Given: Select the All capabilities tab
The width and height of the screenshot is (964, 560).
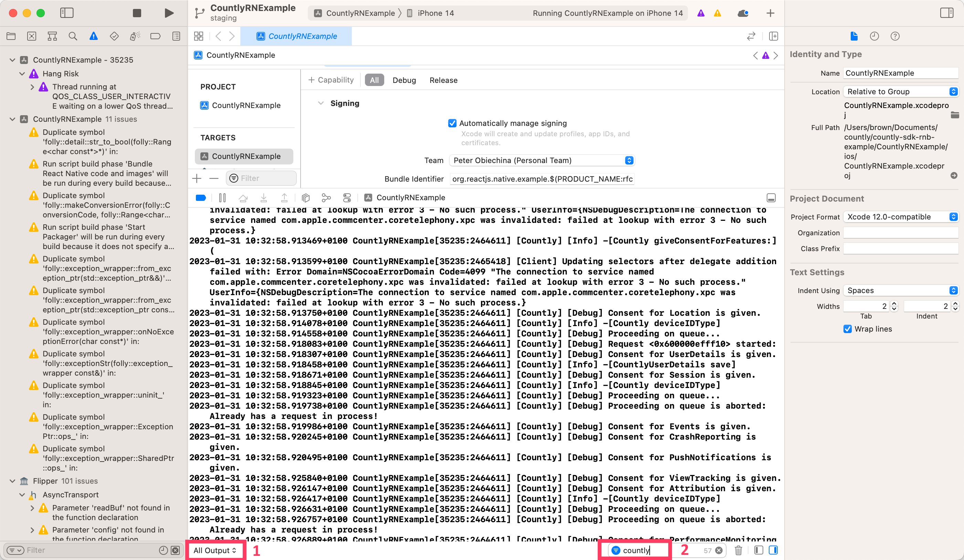Looking at the screenshot, I should 374,80.
